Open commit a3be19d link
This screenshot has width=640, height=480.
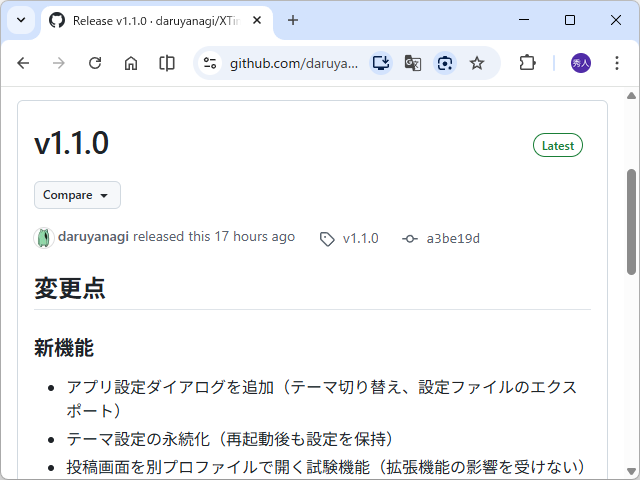pyautogui.click(x=453, y=238)
